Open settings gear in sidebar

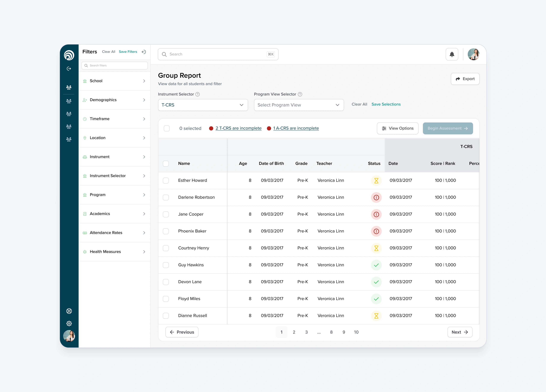(69, 323)
